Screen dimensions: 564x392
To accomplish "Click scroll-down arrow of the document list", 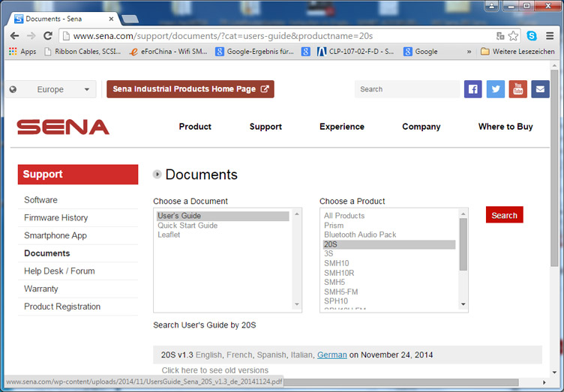I will click(297, 304).
